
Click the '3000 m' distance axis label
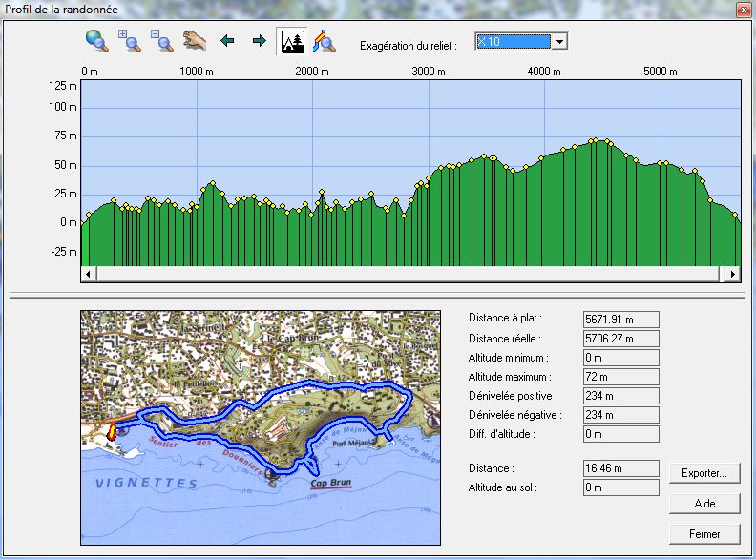(429, 72)
